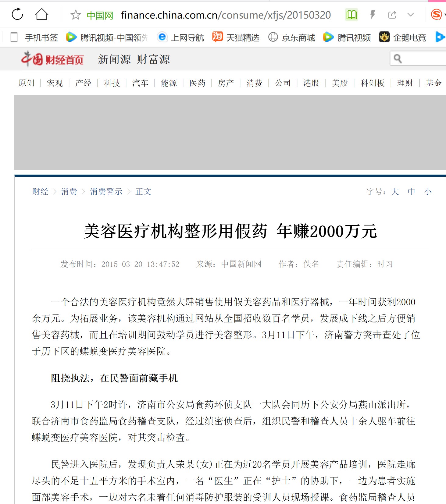Select the 宏观 navigation item
446x504 pixels.
click(55, 83)
